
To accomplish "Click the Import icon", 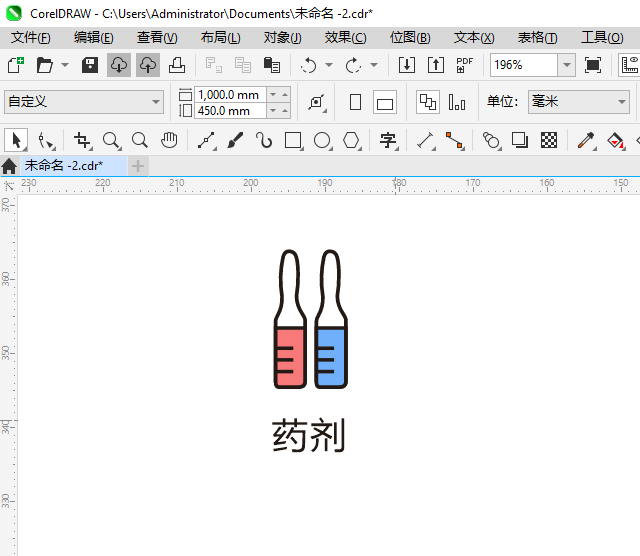I will (407, 65).
